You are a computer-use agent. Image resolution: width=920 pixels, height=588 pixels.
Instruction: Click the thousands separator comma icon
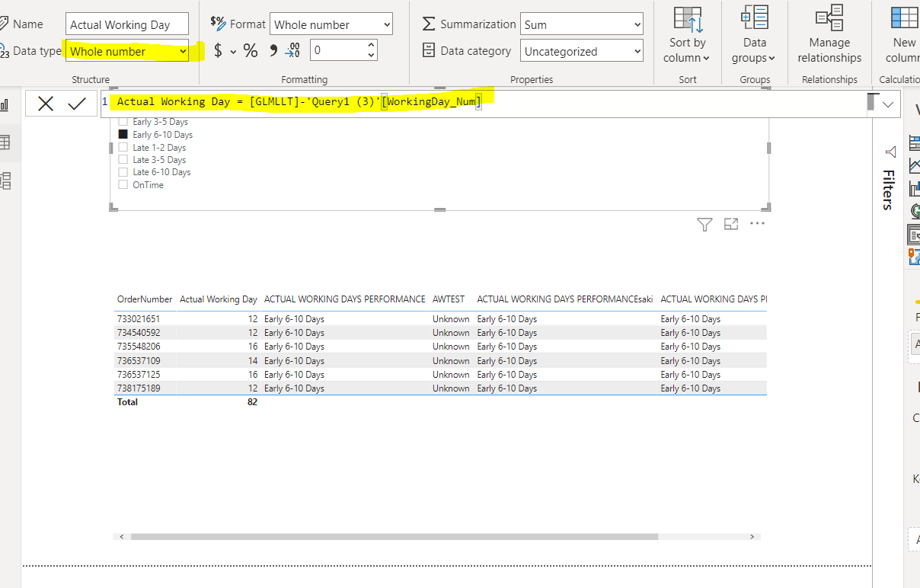pyautogui.click(x=273, y=51)
